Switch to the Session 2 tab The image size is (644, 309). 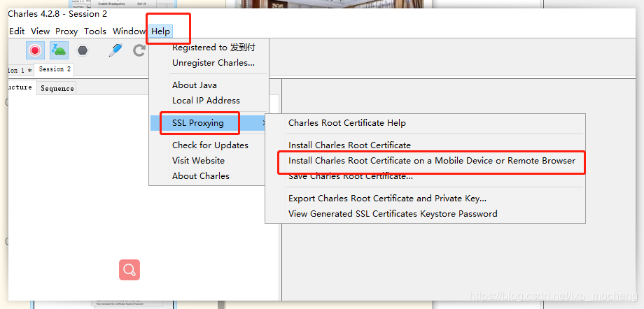tap(55, 69)
